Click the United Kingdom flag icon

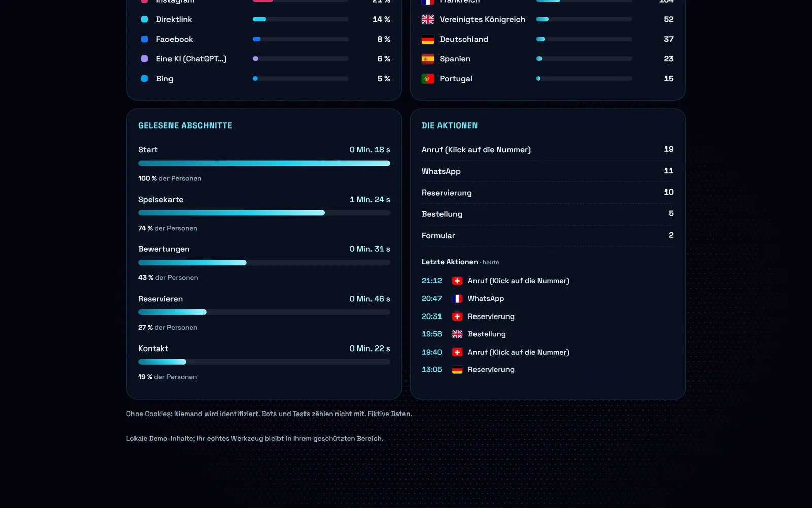coord(428,19)
